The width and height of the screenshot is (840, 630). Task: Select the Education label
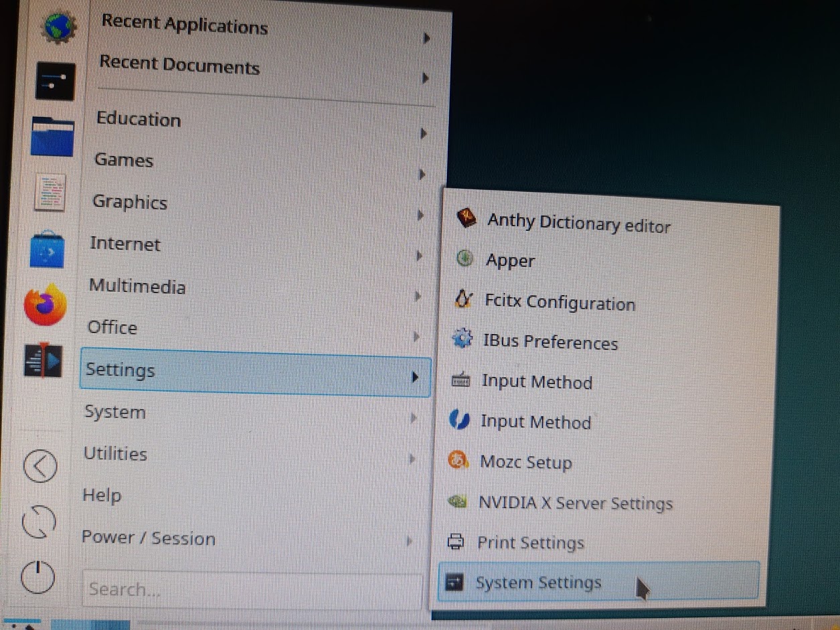point(139,119)
